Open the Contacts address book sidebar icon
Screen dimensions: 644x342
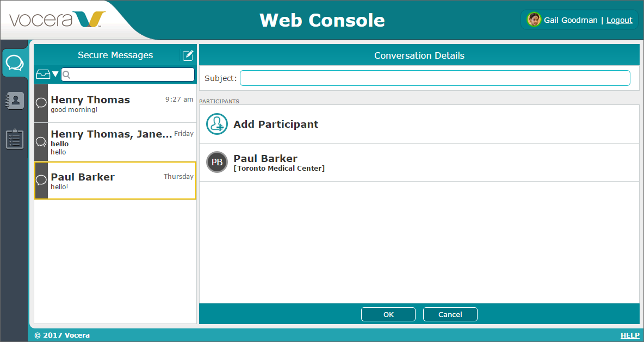pos(15,101)
